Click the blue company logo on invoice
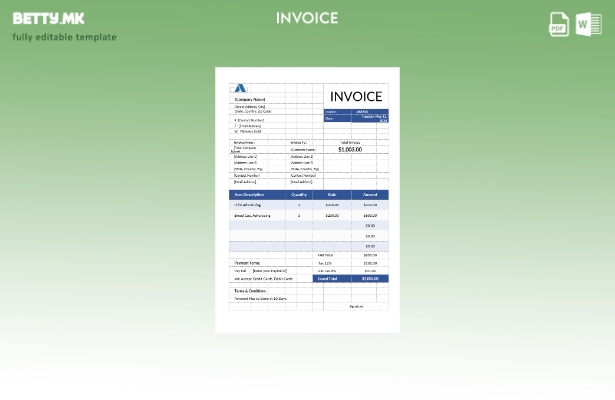Viewport: 615px width, 400px height. pos(240,89)
